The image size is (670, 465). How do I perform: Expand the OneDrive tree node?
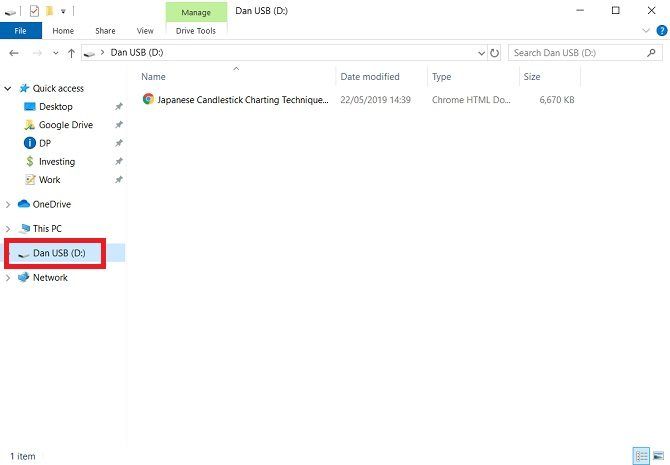[x=9, y=204]
